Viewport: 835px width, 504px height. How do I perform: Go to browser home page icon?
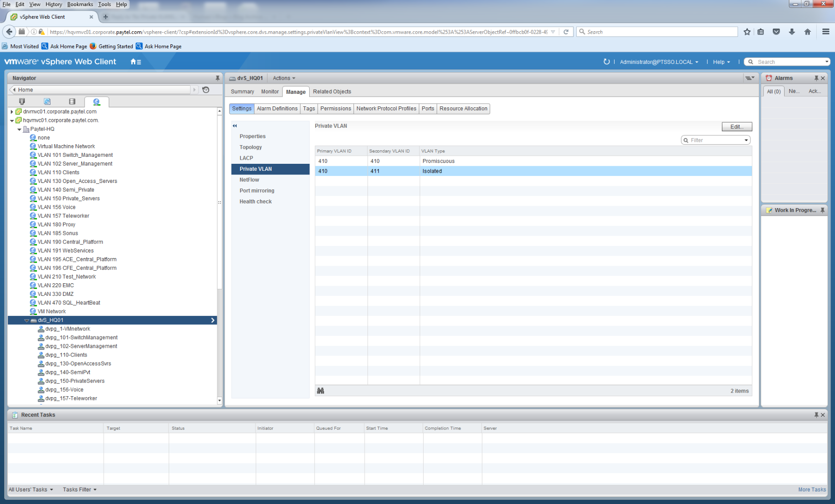coord(807,32)
